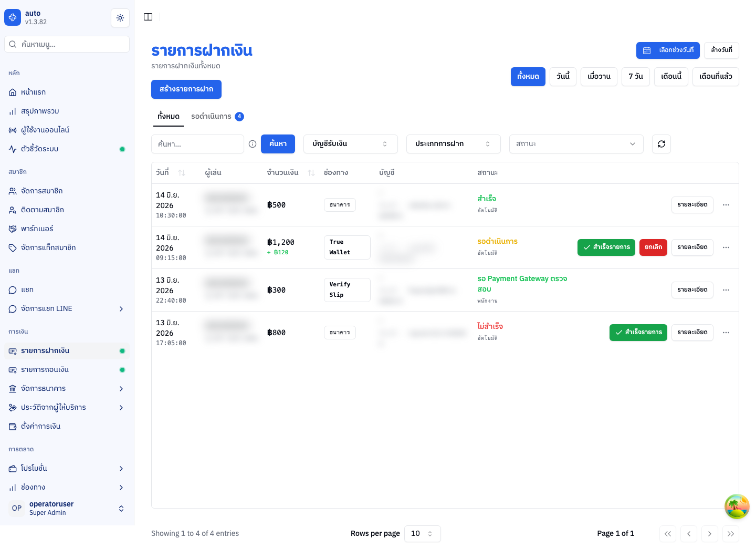Open rows per page dropdown
This screenshot has width=756, height=559.
[x=423, y=534]
